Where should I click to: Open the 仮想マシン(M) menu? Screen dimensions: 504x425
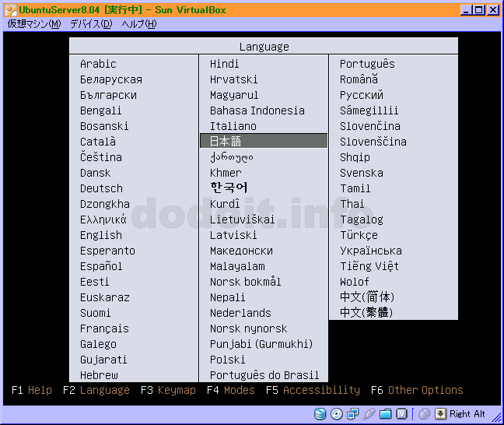(x=34, y=24)
